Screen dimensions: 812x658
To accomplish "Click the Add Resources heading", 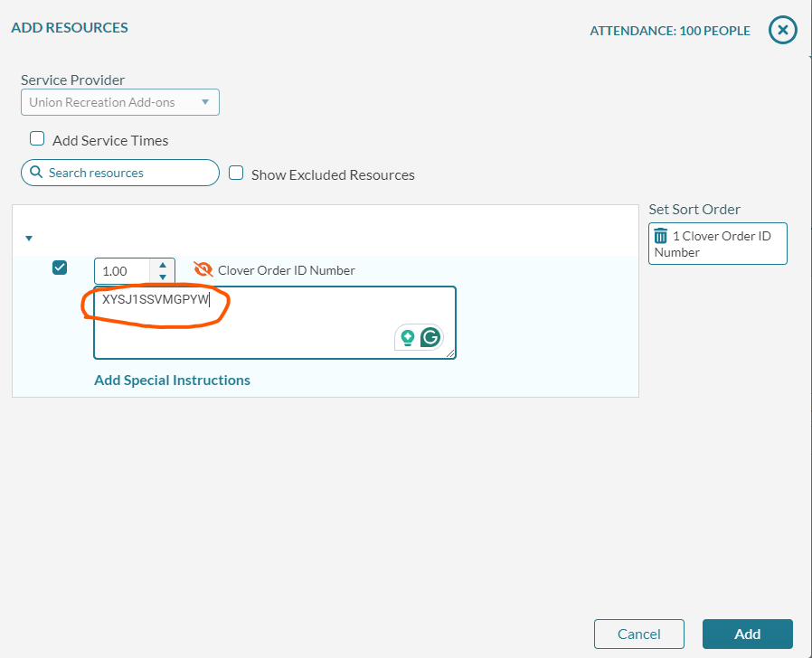I will coord(70,27).
